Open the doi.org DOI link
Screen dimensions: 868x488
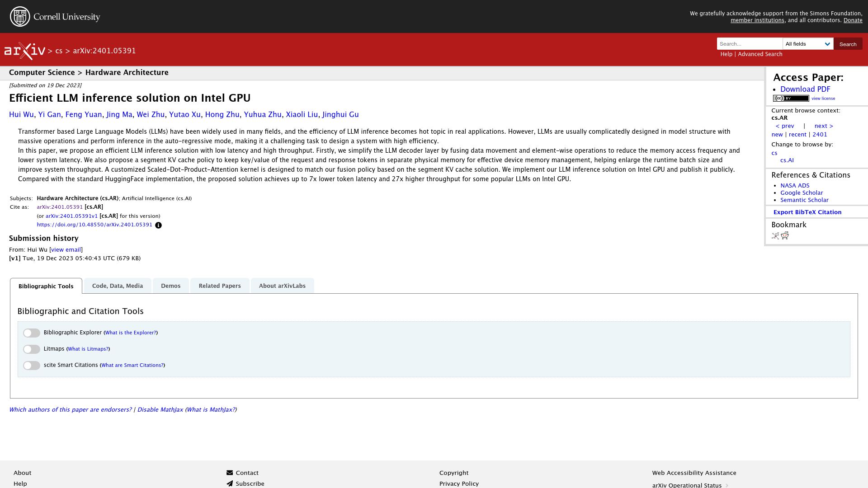(94, 225)
